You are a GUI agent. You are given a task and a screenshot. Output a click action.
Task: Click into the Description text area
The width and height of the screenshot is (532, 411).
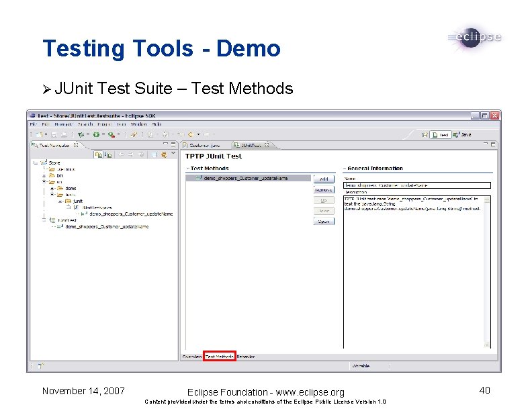click(414, 272)
